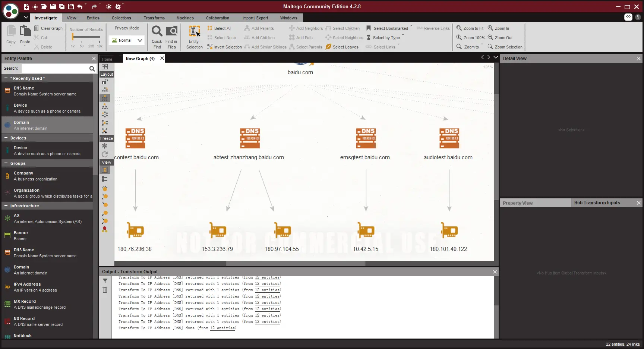Collapse the Infrastructure palette section
Viewport: 644px width, 349px height.
(6, 206)
